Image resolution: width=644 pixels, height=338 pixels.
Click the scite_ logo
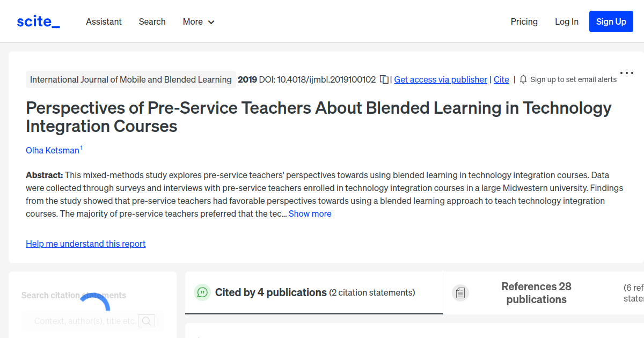38,21
